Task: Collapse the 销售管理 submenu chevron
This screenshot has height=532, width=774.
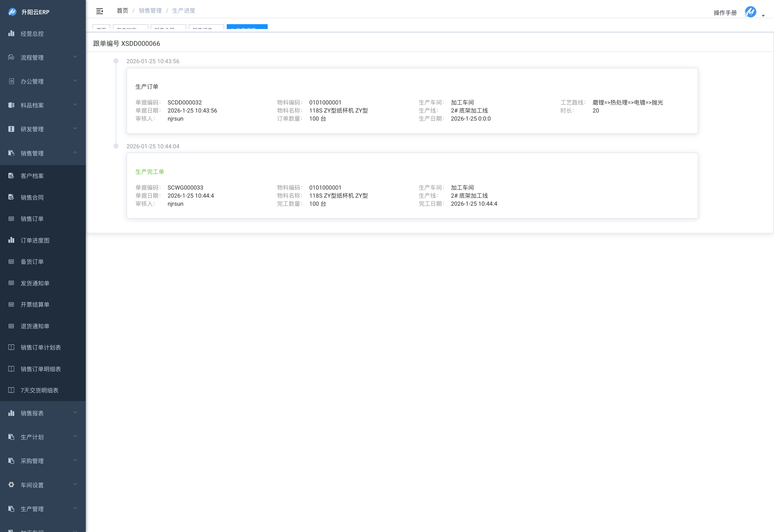Action: [75, 153]
